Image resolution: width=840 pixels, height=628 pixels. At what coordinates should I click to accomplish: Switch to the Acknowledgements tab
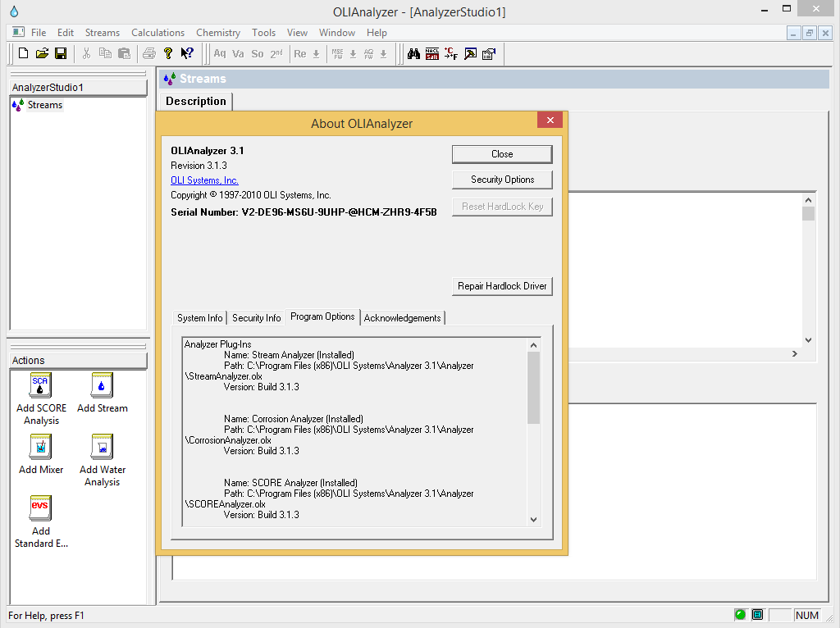coord(402,317)
